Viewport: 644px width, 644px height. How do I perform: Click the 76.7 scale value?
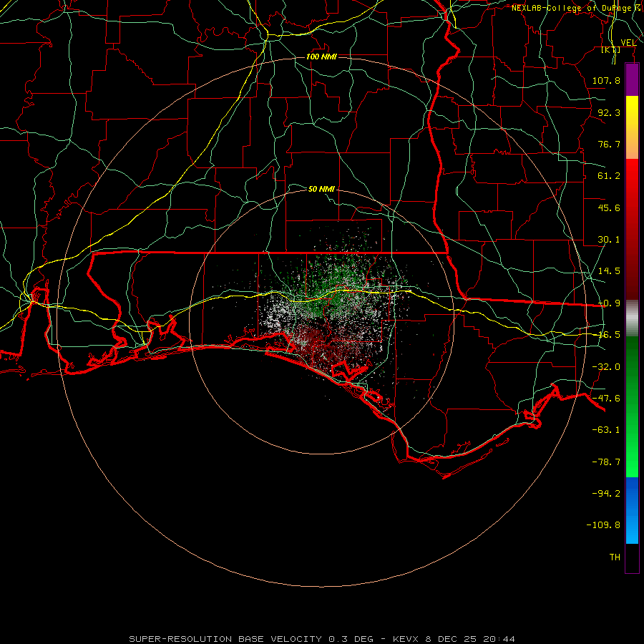[609, 144]
